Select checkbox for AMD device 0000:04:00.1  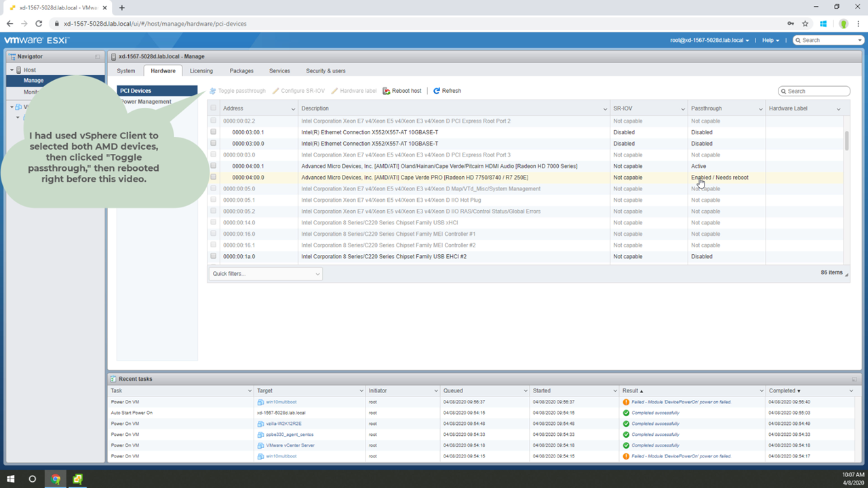click(x=214, y=166)
